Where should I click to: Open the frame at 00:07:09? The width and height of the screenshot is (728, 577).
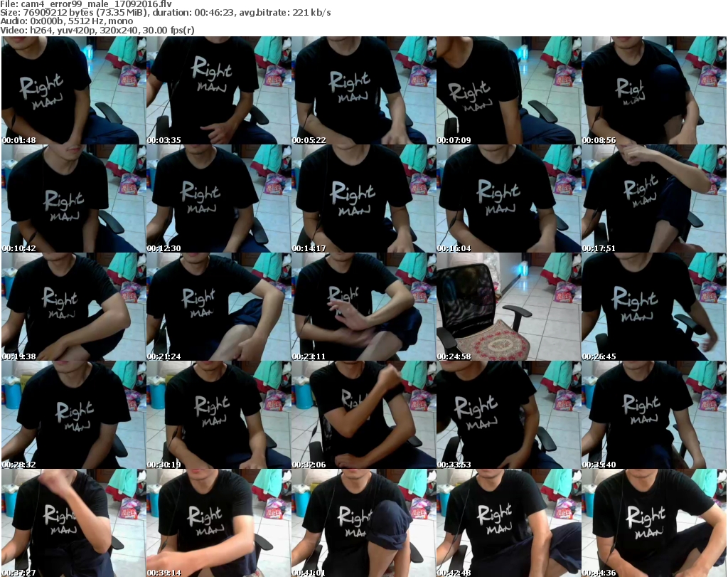[508, 90]
